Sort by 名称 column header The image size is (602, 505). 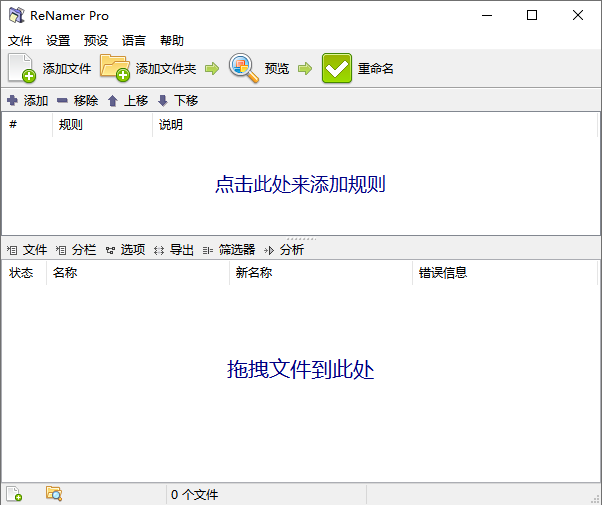pyautogui.click(x=138, y=273)
